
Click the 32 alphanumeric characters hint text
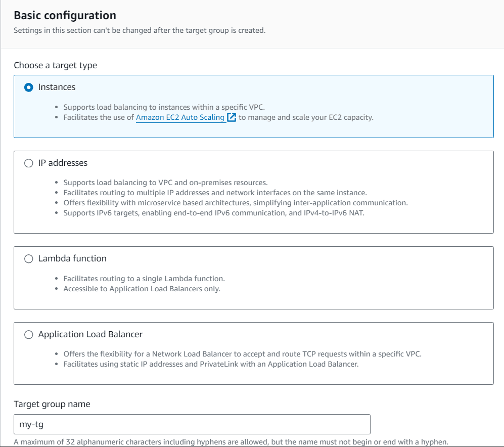(231, 442)
